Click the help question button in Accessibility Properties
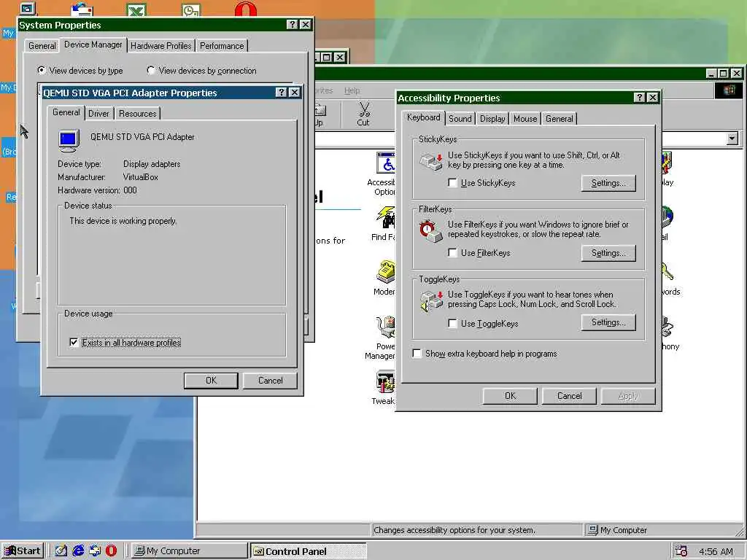747x560 pixels. point(639,98)
